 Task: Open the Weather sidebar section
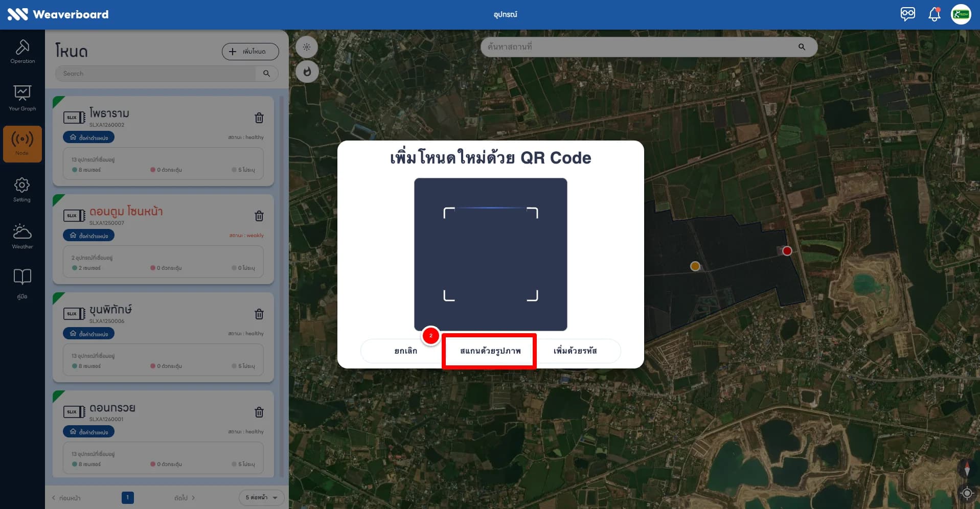(22, 236)
